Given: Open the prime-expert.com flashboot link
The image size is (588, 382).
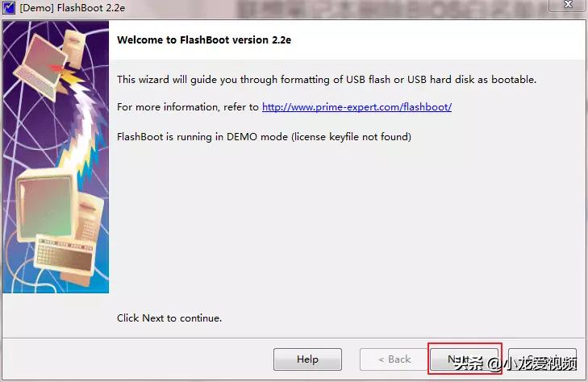Looking at the screenshot, I should [x=357, y=107].
